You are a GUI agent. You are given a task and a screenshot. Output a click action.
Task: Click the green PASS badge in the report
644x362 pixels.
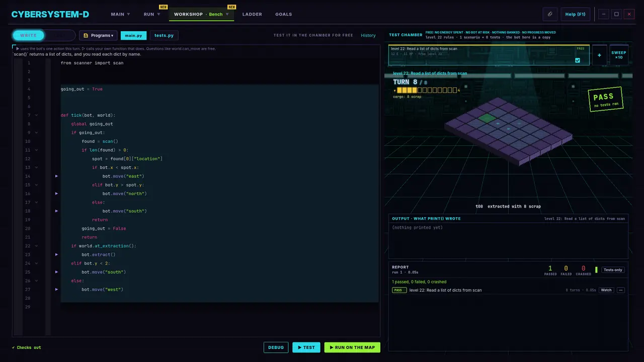pos(399,290)
